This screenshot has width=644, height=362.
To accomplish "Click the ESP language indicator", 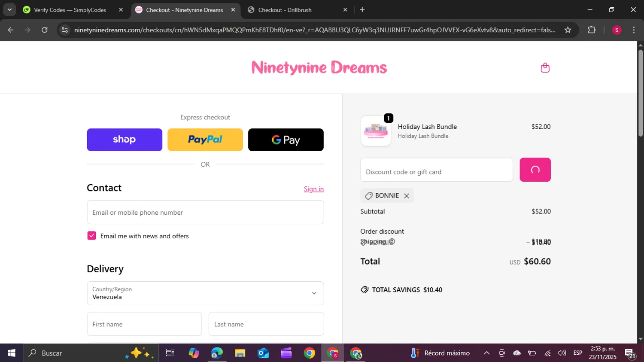I will (x=578, y=353).
